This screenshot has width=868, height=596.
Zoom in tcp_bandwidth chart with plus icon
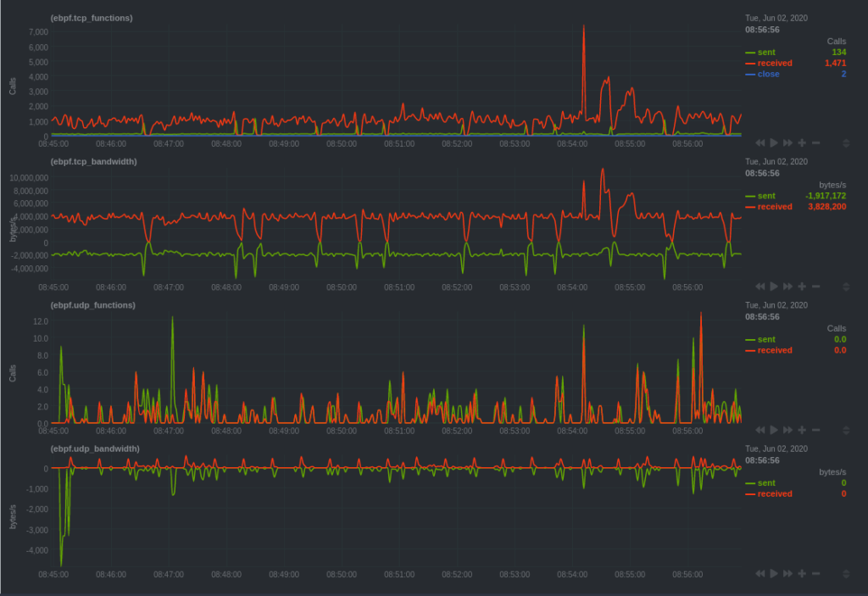tap(802, 287)
